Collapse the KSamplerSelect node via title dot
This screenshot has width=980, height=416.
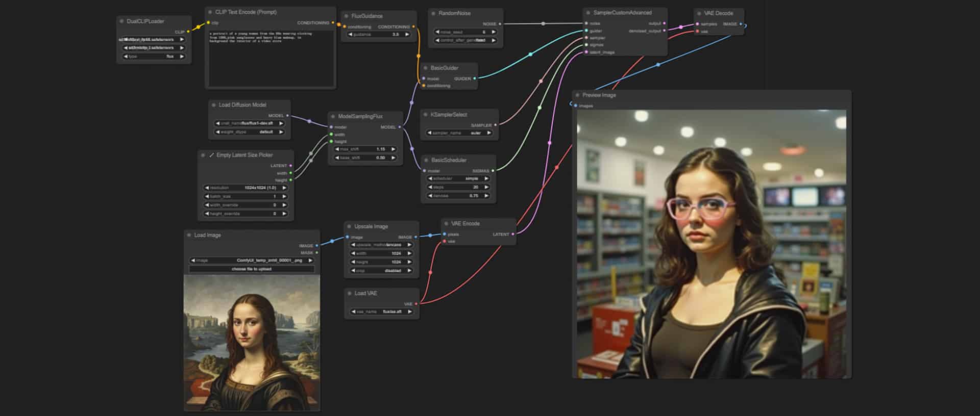425,115
